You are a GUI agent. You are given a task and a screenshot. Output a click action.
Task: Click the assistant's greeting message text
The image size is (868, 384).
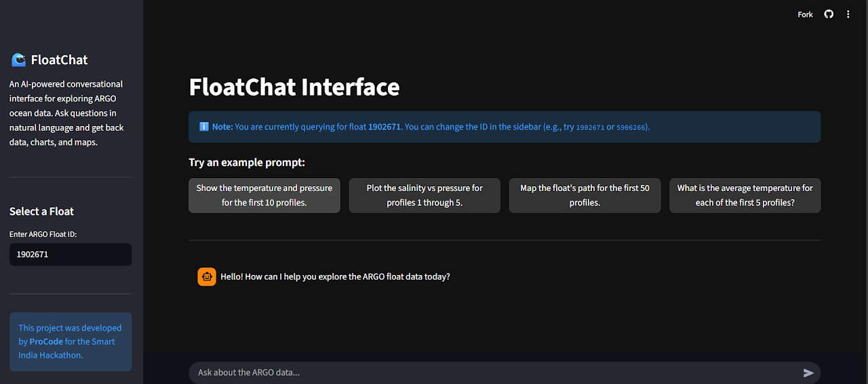coord(335,276)
